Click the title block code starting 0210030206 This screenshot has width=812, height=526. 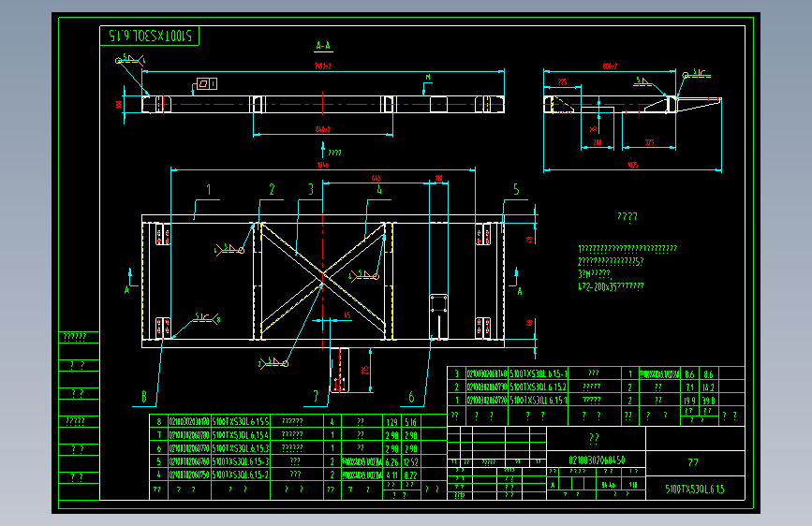(x=597, y=460)
